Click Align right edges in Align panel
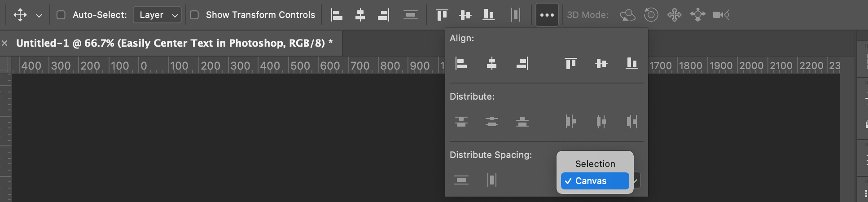Image resolution: width=868 pixels, height=202 pixels. pos(522,63)
